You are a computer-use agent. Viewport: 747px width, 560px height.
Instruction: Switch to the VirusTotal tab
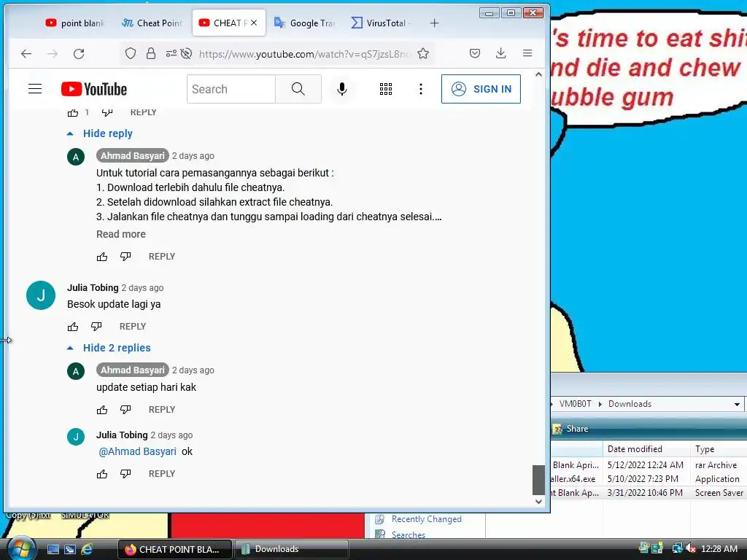381,23
